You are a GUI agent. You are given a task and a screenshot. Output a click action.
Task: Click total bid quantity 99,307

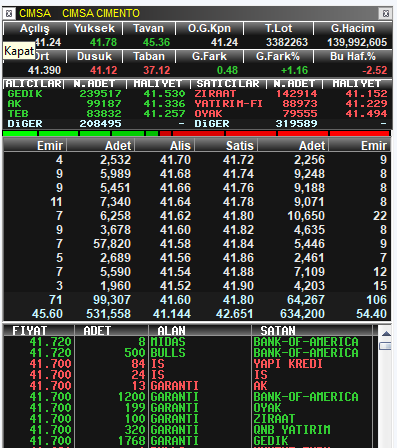112,300
